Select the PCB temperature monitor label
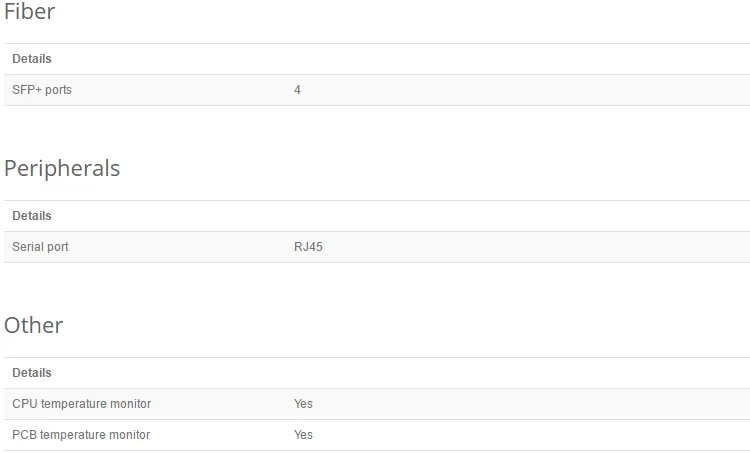Image resolution: width=750 pixels, height=453 pixels. click(81, 435)
